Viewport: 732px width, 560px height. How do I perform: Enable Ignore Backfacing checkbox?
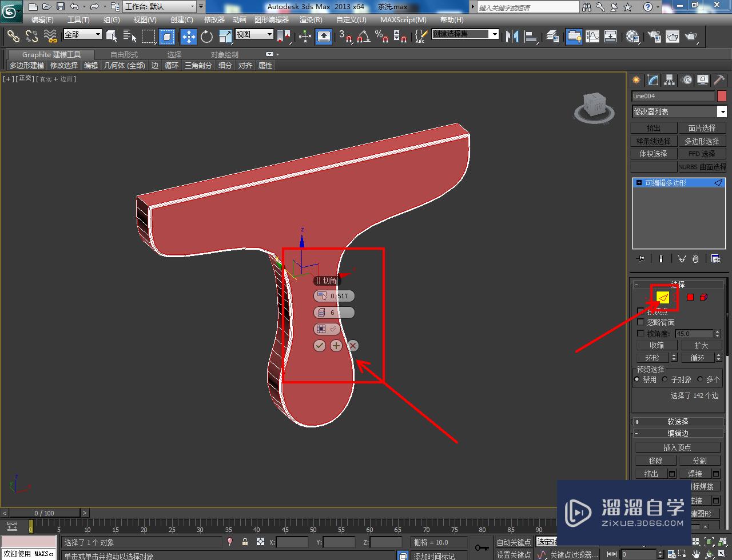point(640,322)
